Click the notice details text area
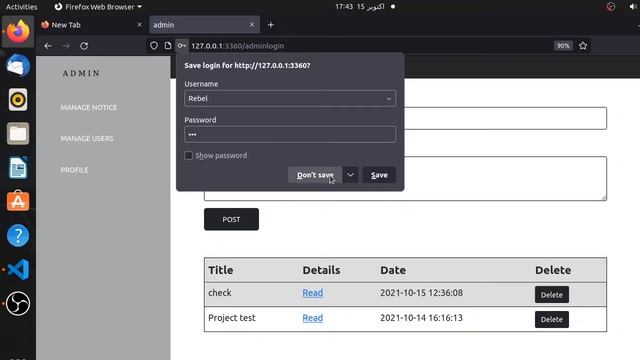This screenshot has width=640, height=360. tap(505, 178)
